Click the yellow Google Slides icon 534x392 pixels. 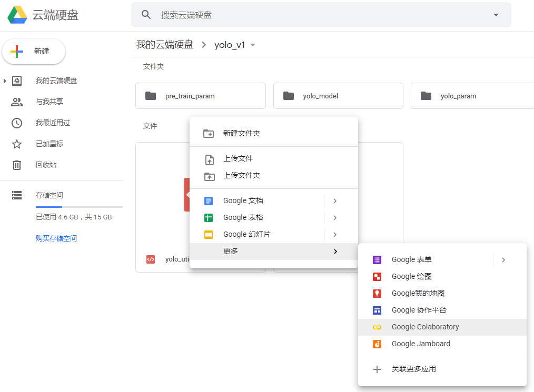pyautogui.click(x=209, y=235)
